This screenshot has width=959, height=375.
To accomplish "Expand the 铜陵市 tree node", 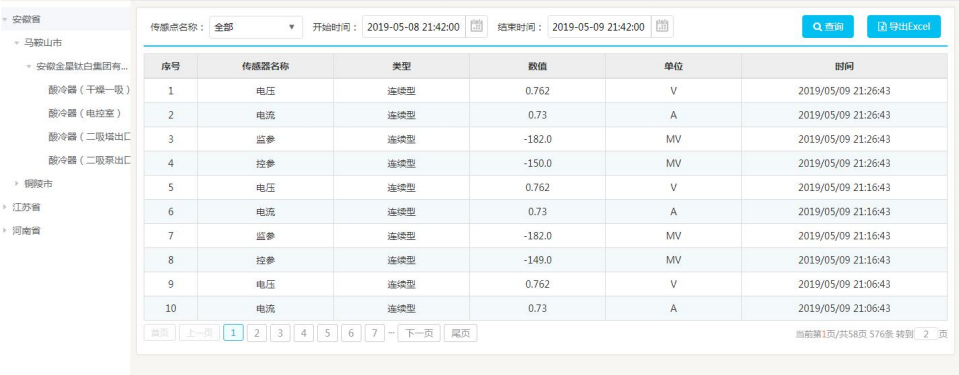I will point(17,184).
